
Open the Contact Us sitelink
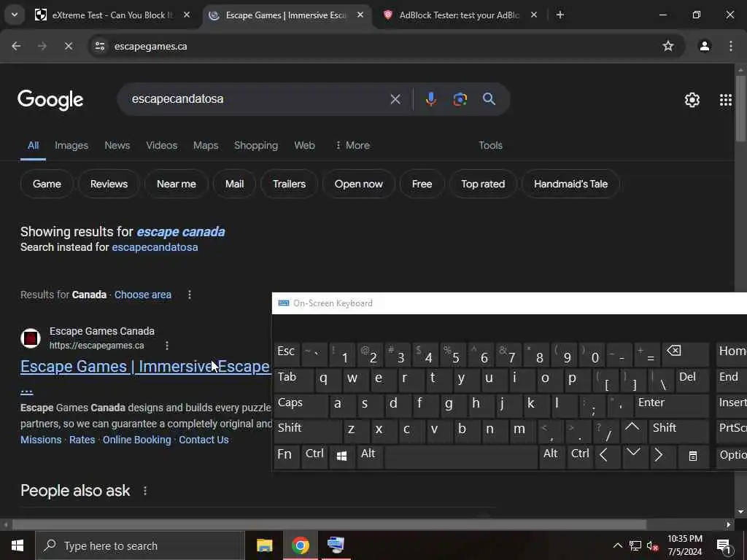(204, 440)
